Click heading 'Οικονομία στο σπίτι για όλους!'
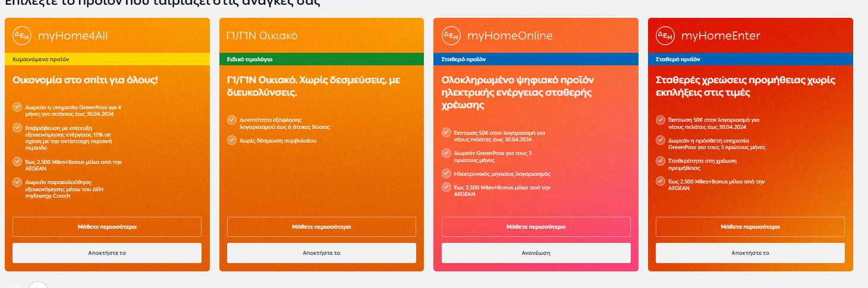The image size is (868, 288). (85, 80)
